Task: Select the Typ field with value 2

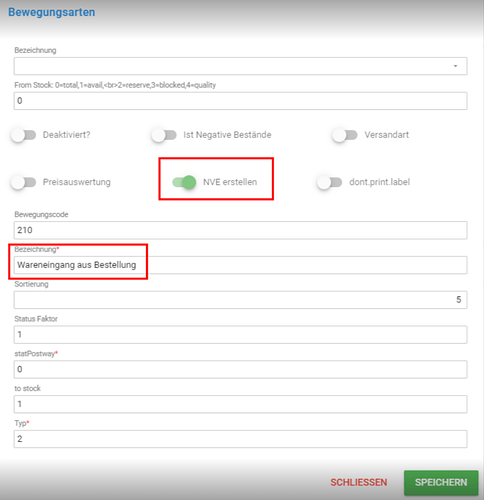Action: coord(240,439)
